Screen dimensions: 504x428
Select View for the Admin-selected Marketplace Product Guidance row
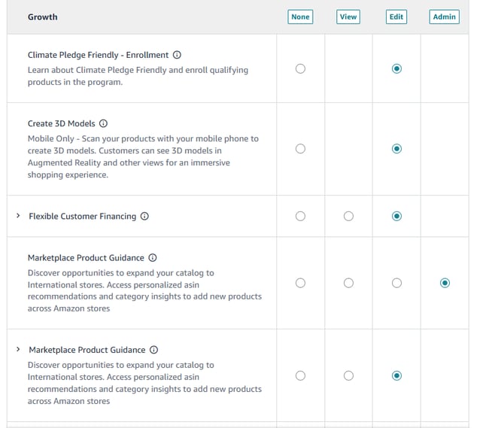pyautogui.click(x=348, y=284)
